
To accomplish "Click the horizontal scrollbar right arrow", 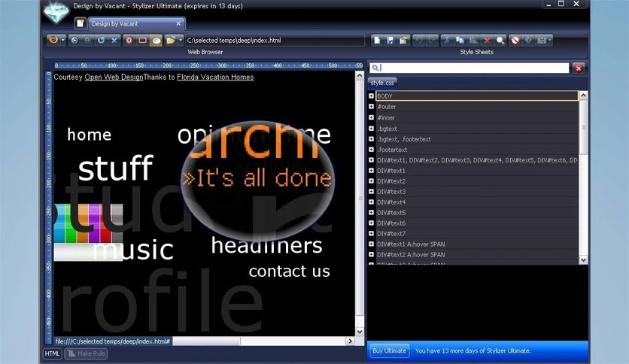I will point(350,341).
